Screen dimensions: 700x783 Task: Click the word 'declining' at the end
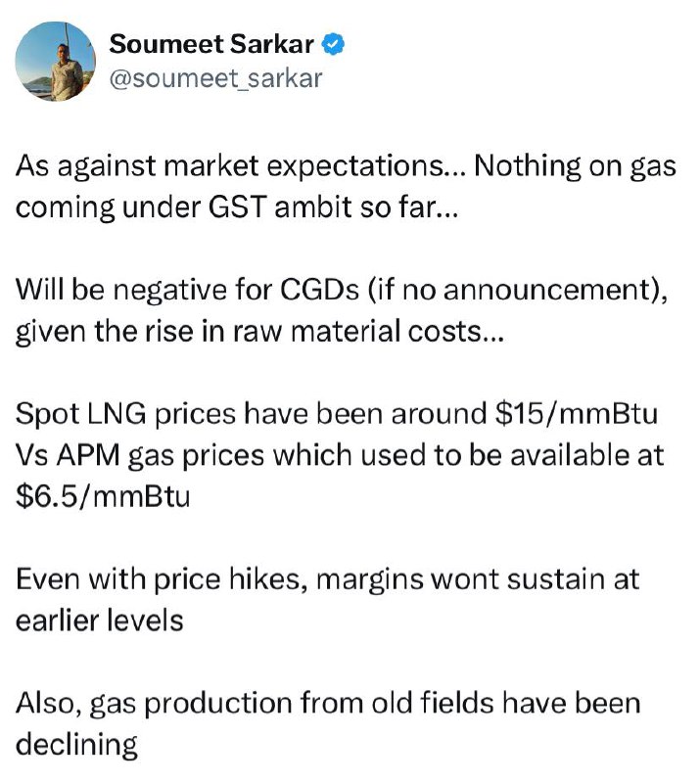pyautogui.click(x=76, y=745)
